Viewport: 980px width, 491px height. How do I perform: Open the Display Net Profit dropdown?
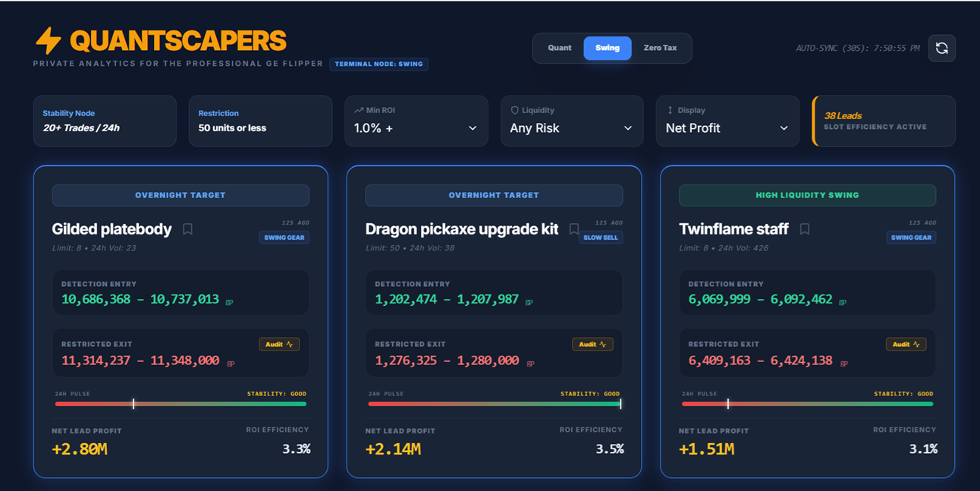(727, 128)
